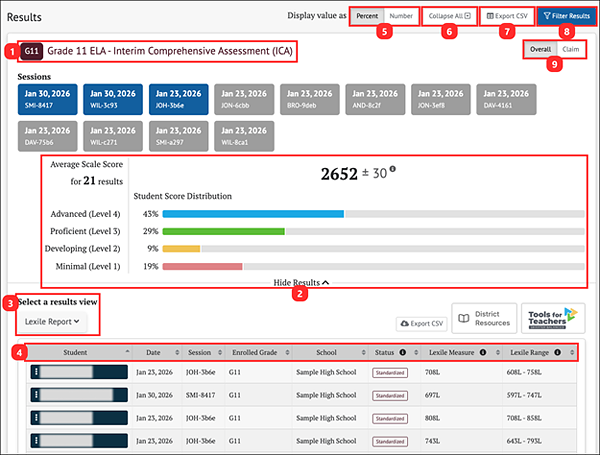Open kebab menu for student with 743L
Viewport: 600px width, 455px height.
click(36, 440)
